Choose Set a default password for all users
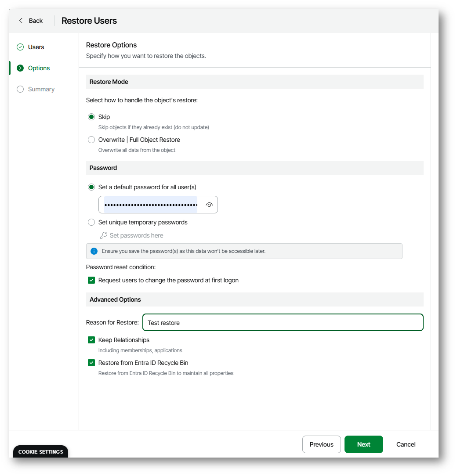 [91, 187]
